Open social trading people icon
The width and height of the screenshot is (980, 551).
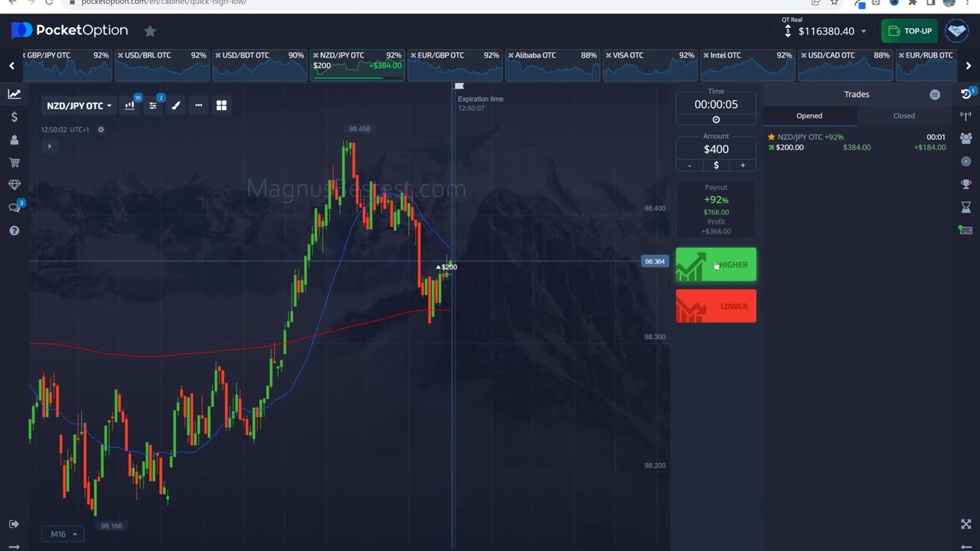(x=966, y=139)
